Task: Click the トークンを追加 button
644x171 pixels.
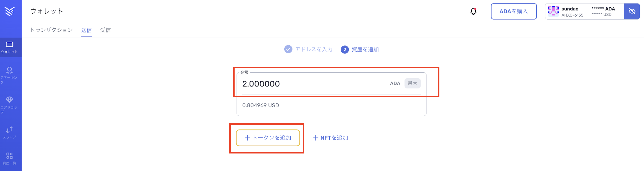Action: point(268,138)
